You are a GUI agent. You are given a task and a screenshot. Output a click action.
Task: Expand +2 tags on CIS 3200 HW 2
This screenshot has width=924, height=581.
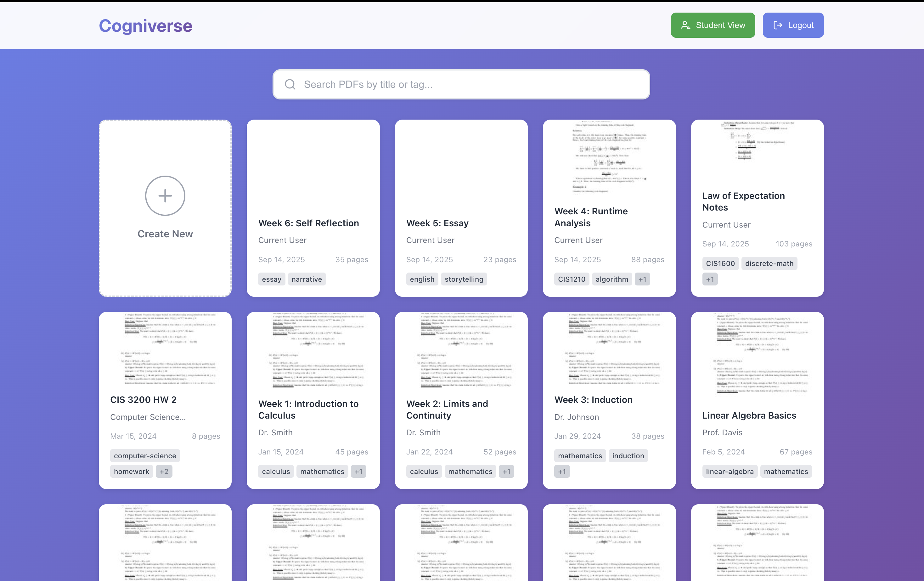164,472
